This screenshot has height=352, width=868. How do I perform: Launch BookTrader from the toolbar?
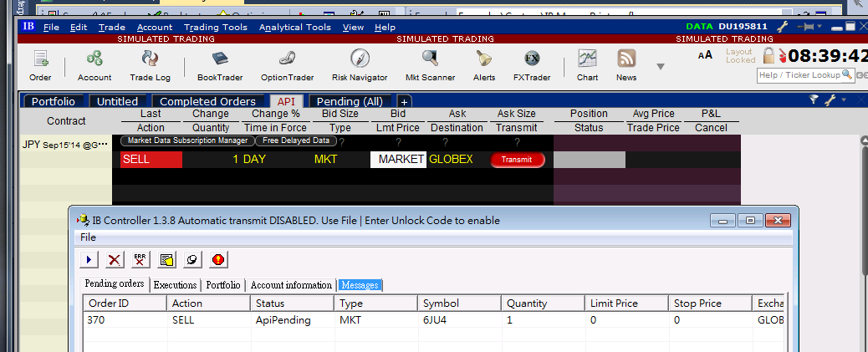click(x=220, y=65)
